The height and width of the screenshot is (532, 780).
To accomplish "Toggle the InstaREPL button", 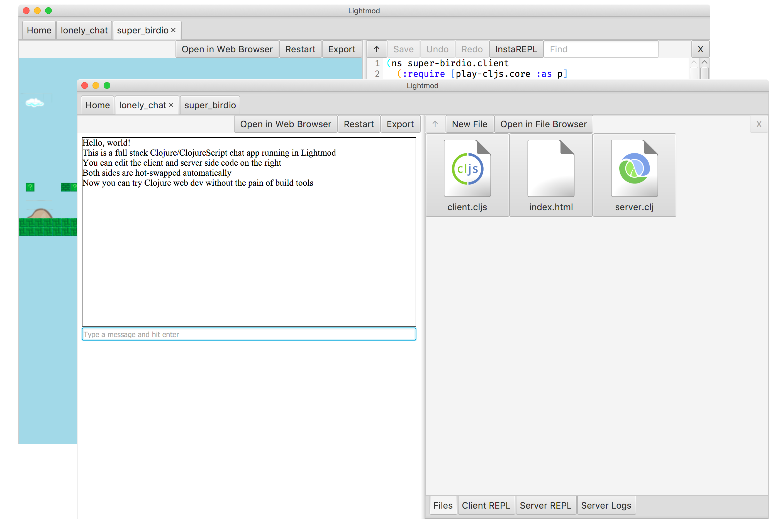I will point(516,49).
